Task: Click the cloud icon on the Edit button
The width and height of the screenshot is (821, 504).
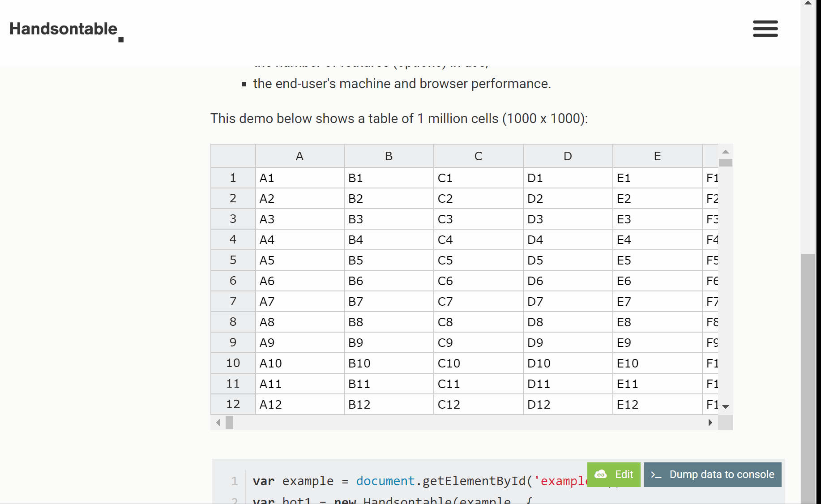Action: coord(601,474)
